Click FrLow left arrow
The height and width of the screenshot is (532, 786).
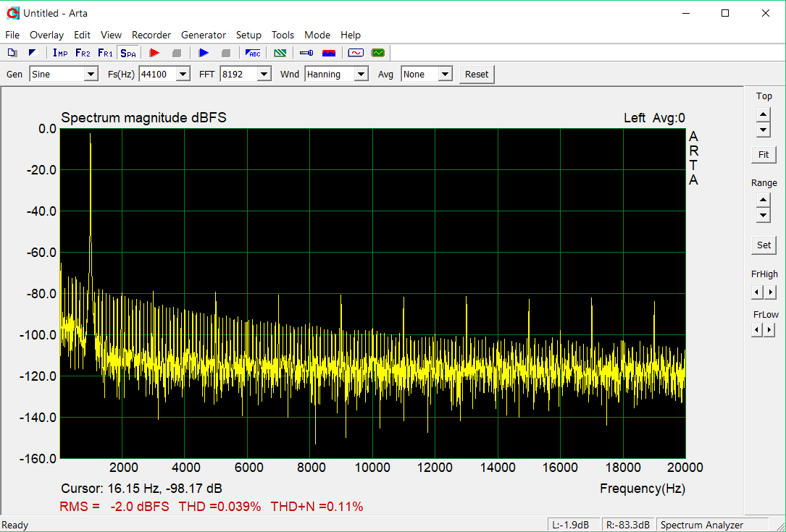click(x=757, y=329)
